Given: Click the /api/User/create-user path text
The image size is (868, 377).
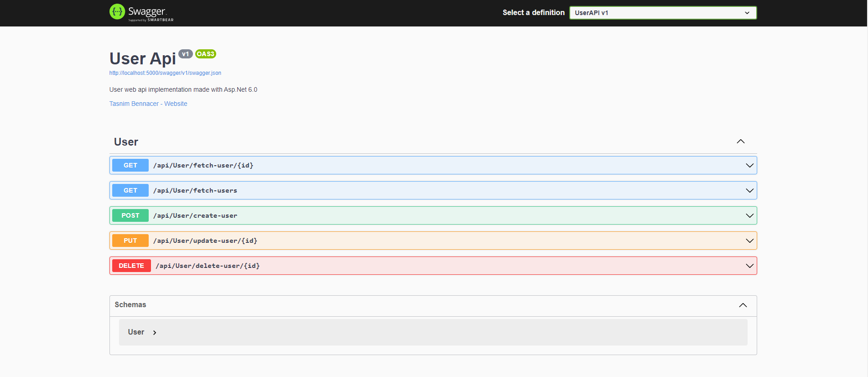Looking at the screenshot, I should (x=195, y=215).
